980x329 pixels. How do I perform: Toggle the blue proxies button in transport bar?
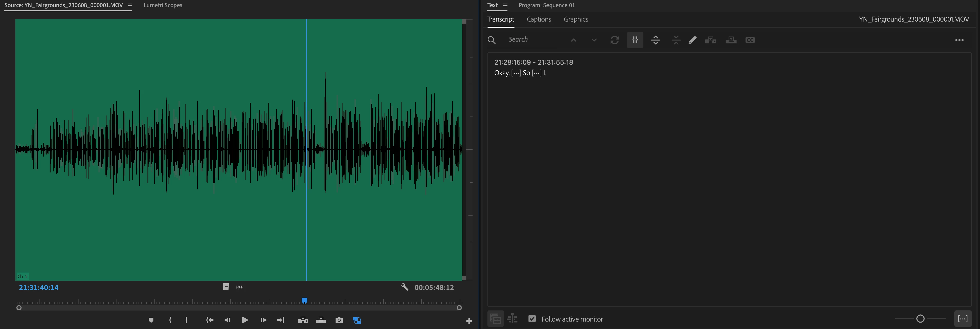pyautogui.click(x=357, y=320)
